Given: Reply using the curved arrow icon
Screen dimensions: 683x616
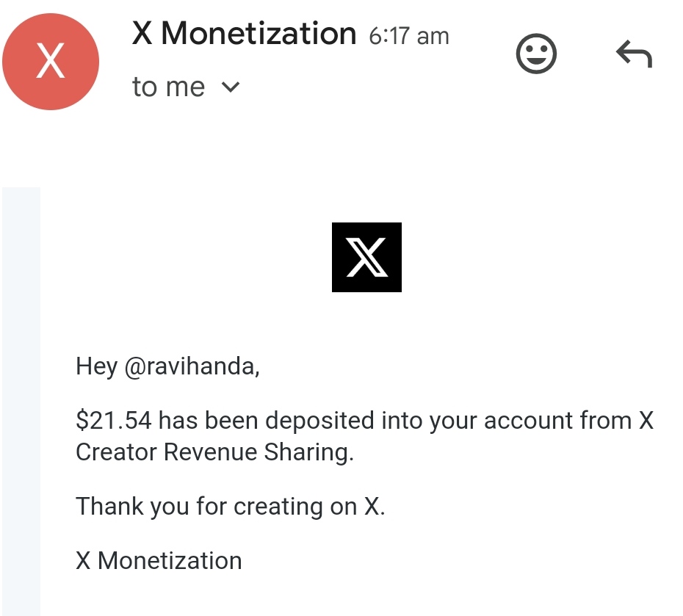Looking at the screenshot, I should pos(633,54).
